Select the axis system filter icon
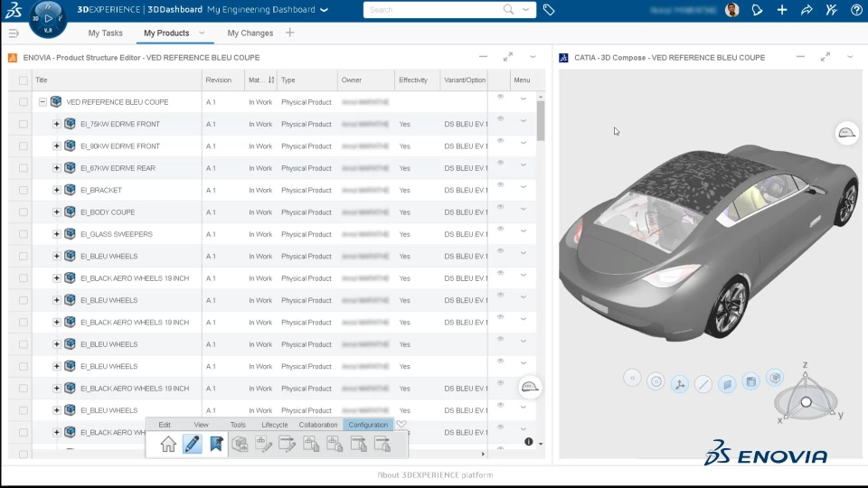This screenshot has width=868, height=488. pos(680,384)
